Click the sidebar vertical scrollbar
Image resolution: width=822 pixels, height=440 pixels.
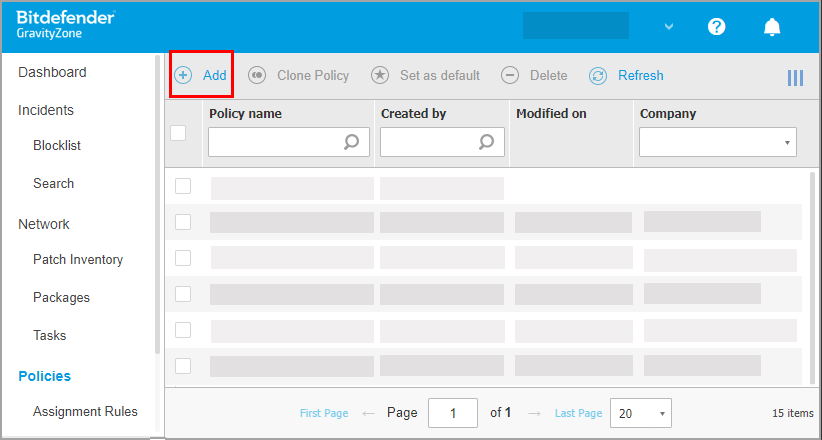[157, 200]
